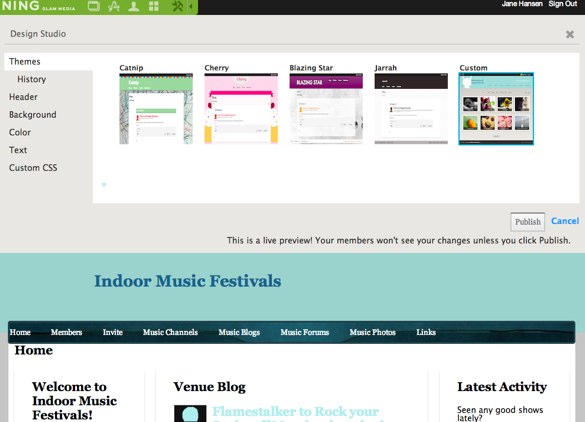The height and width of the screenshot is (422, 585).
Task: Switch to the Header section
Action: [23, 97]
